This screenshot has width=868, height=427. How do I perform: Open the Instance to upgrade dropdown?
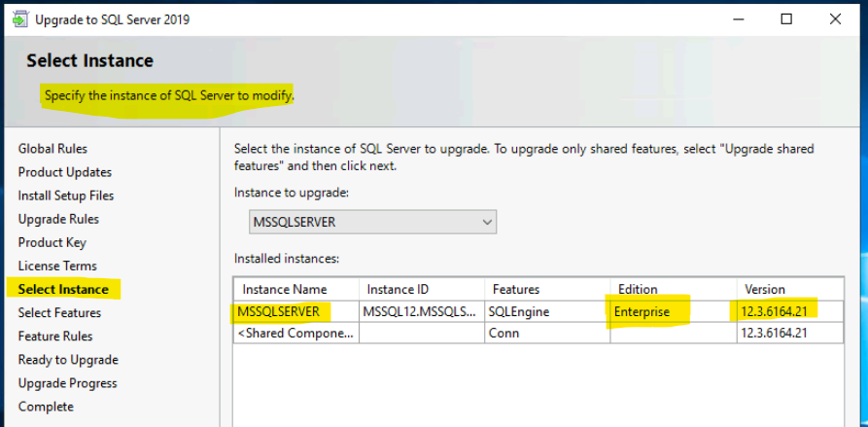coord(372,222)
